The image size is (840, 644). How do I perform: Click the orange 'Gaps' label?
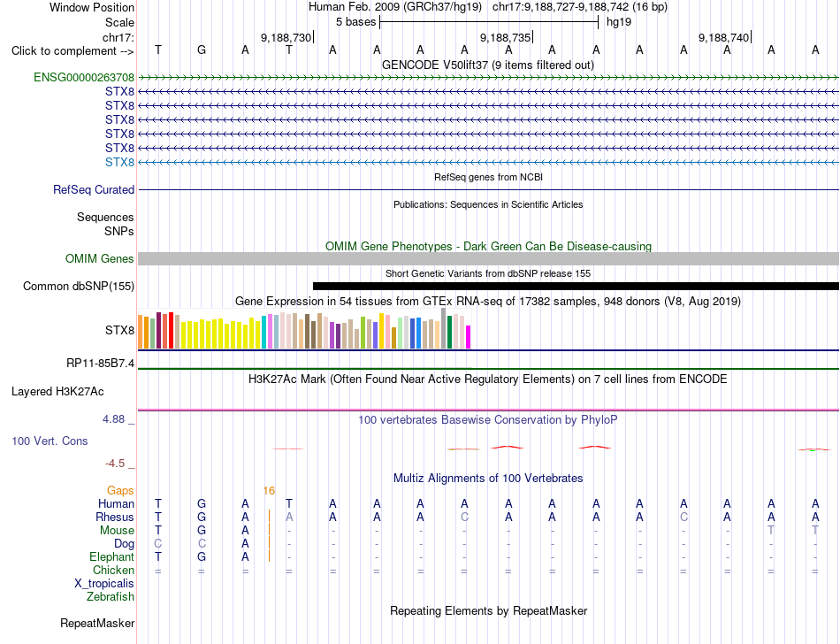(x=120, y=490)
